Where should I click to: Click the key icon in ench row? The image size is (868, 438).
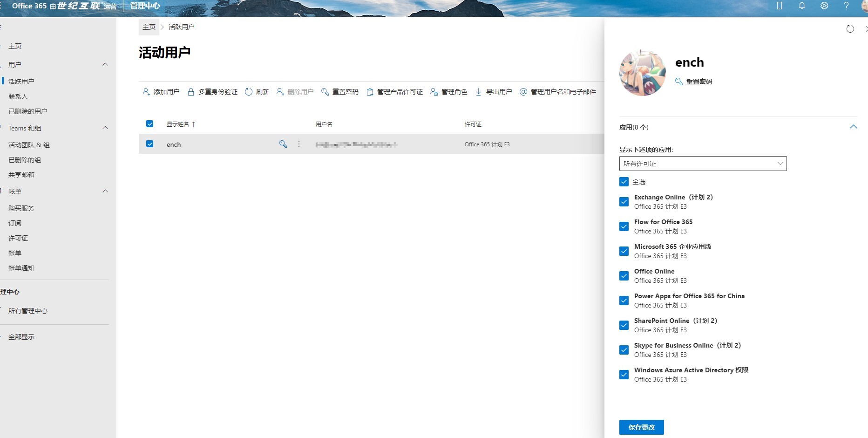283,144
